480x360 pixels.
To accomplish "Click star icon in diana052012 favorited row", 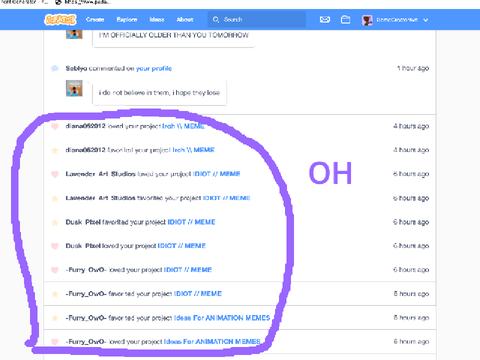I will (55, 150).
